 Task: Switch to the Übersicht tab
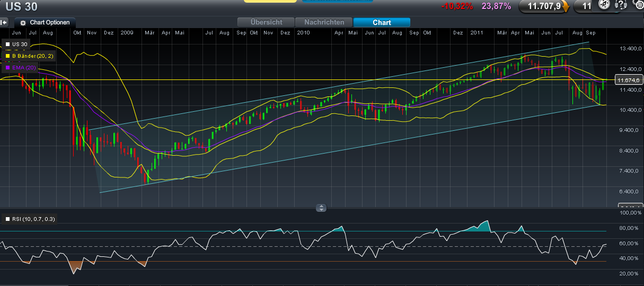tap(266, 22)
